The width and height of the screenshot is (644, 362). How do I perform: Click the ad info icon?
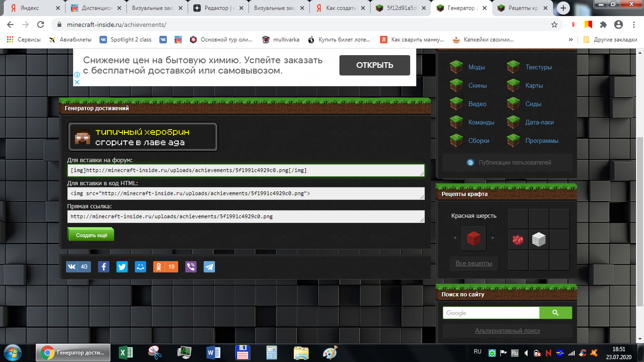[77, 75]
